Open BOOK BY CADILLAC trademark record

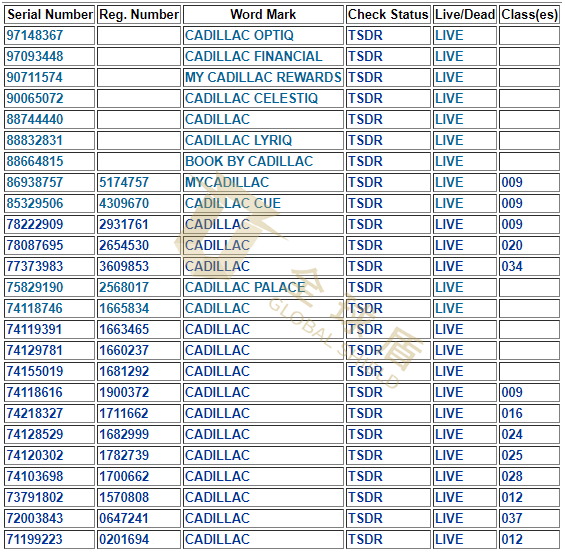click(x=249, y=161)
